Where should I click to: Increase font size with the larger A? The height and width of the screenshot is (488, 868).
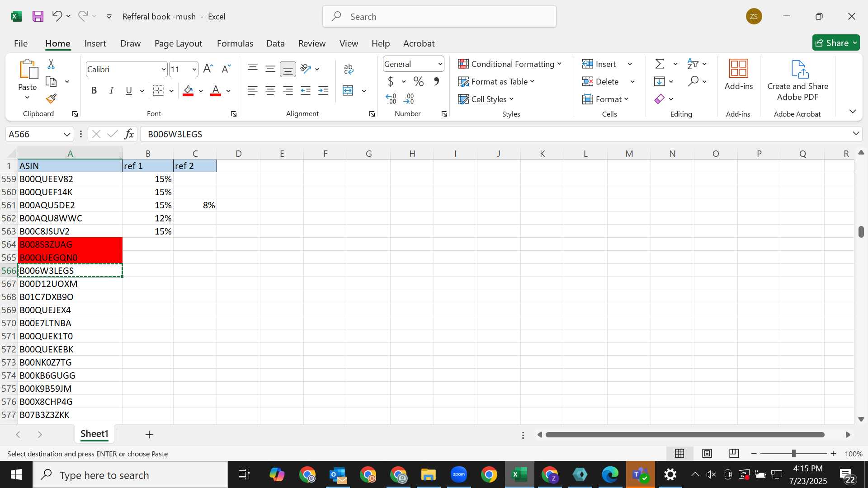[208, 69]
